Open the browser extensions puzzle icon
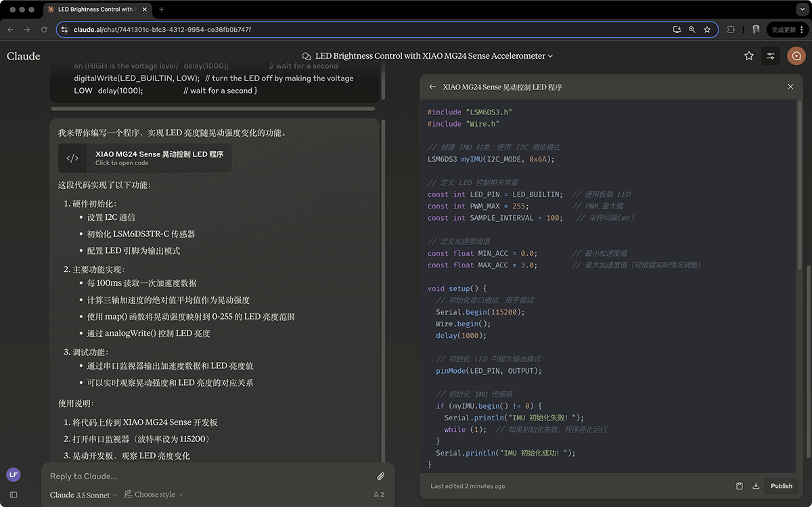The image size is (812, 507). 731,30
